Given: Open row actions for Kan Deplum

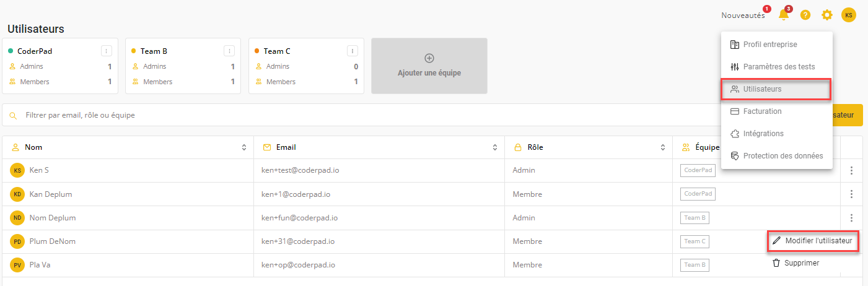Looking at the screenshot, I should click(852, 194).
